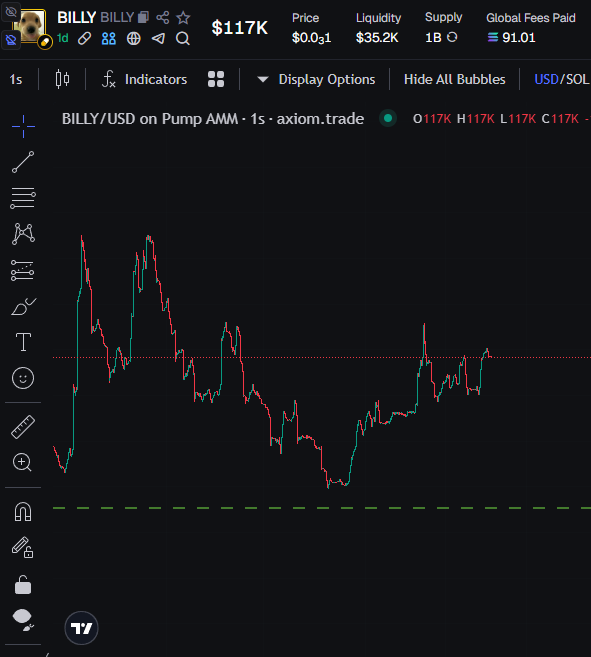Open the Telegram paper plane link

[x=158, y=39]
